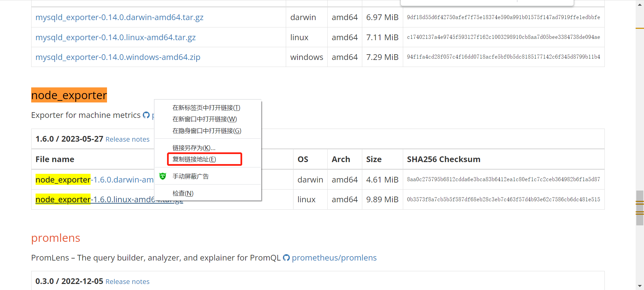The width and height of the screenshot is (644, 290).
Task: Click the 'File name' column header
Action: pos(55,159)
